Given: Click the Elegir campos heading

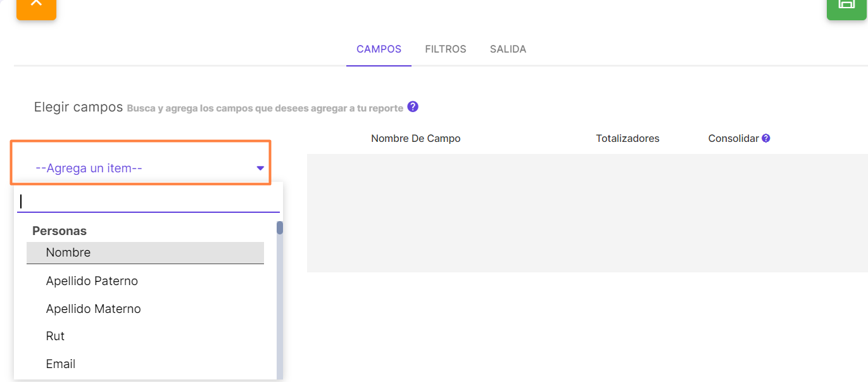Looking at the screenshot, I should click(x=79, y=107).
